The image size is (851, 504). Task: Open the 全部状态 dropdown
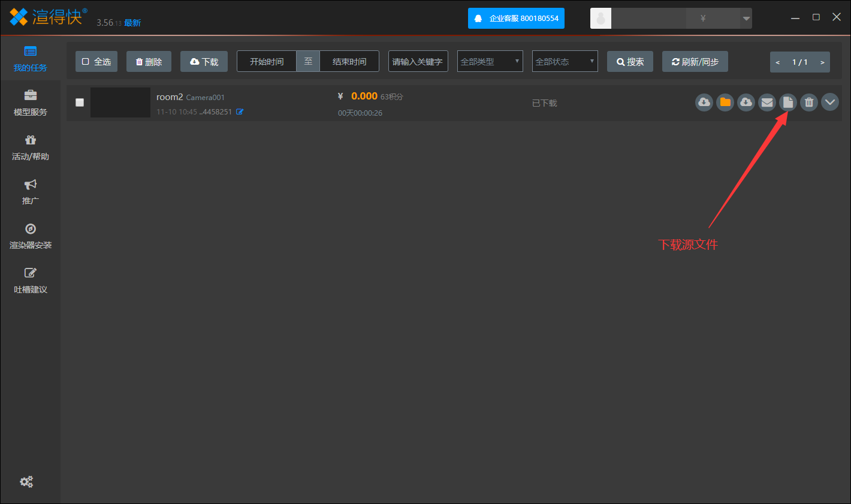[x=565, y=62]
